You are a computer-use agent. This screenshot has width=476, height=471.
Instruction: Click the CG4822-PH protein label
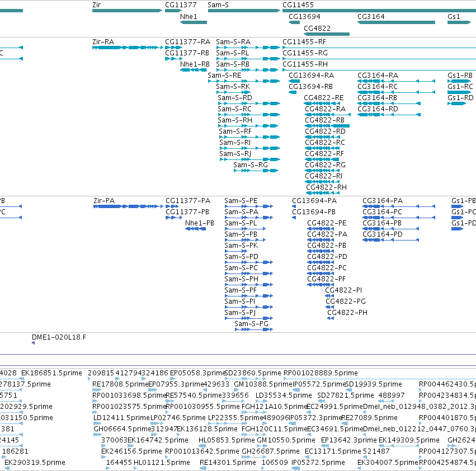[347, 313]
